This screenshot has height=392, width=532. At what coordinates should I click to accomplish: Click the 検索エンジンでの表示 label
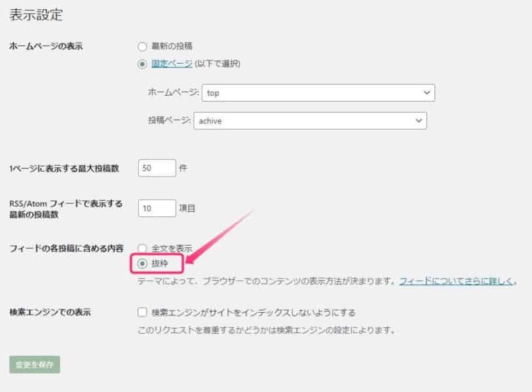[50, 312]
